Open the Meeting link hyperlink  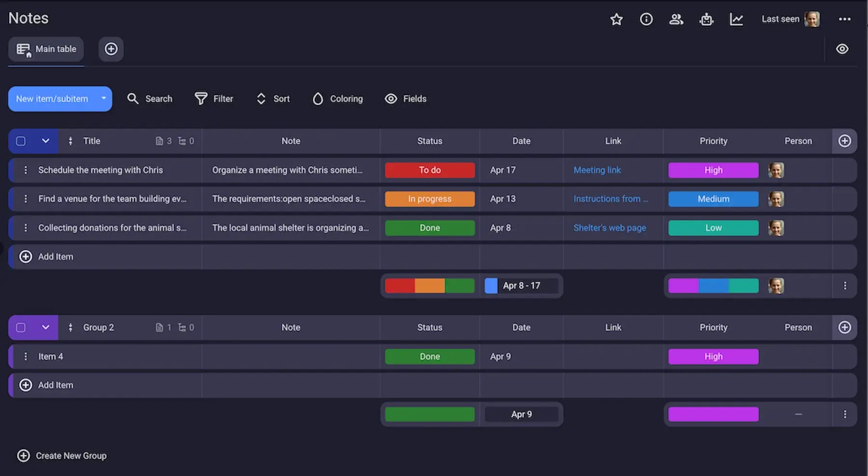coord(597,170)
